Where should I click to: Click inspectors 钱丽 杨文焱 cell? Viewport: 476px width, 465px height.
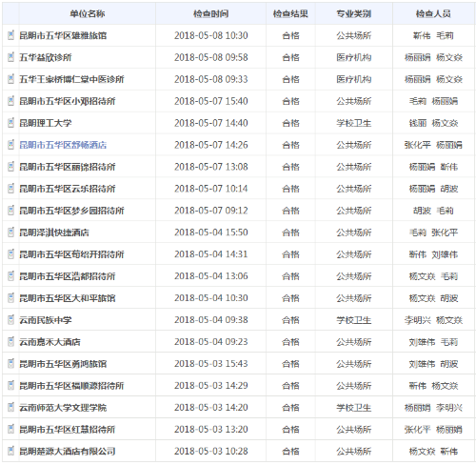[x=433, y=123]
